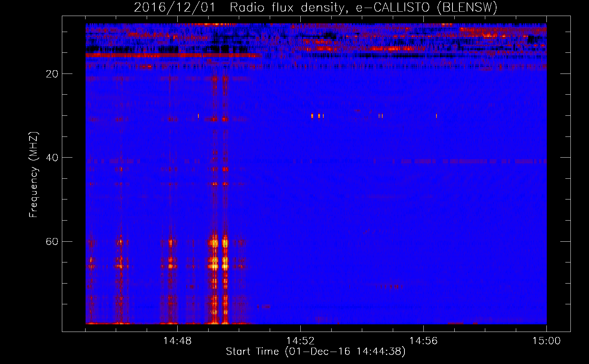Viewport: 589px width, 364px height.
Task: Select the 14:48 time tick label
Action: coord(177,341)
